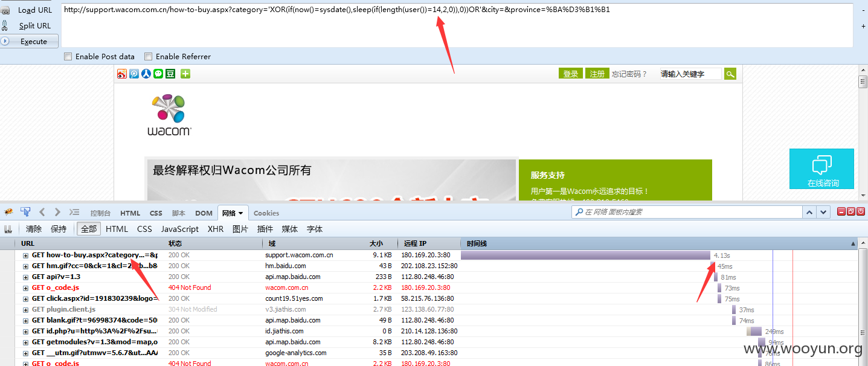Viewport: 868px width, 366px height.
Task: Open the 在线咨询 online chat widget
Action: pos(822,169)
